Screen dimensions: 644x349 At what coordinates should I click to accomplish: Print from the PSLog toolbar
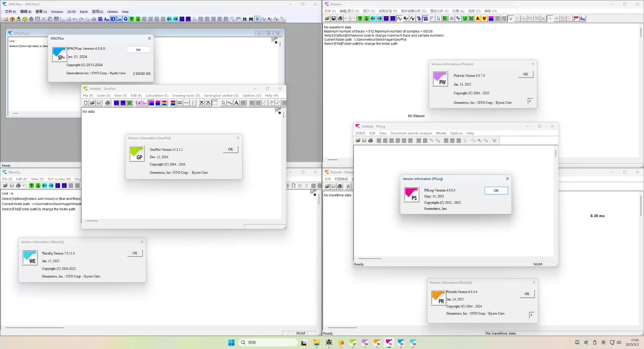[371, 141]
